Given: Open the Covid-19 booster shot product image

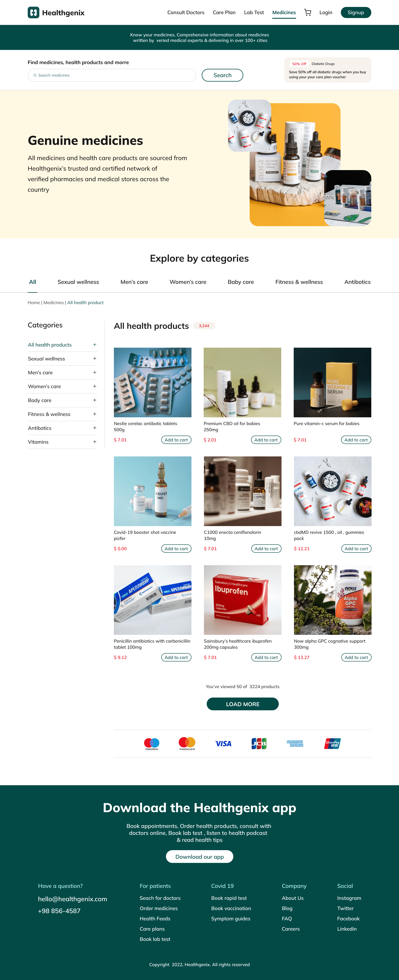Looking at the screenshot, I should [152, 491].
